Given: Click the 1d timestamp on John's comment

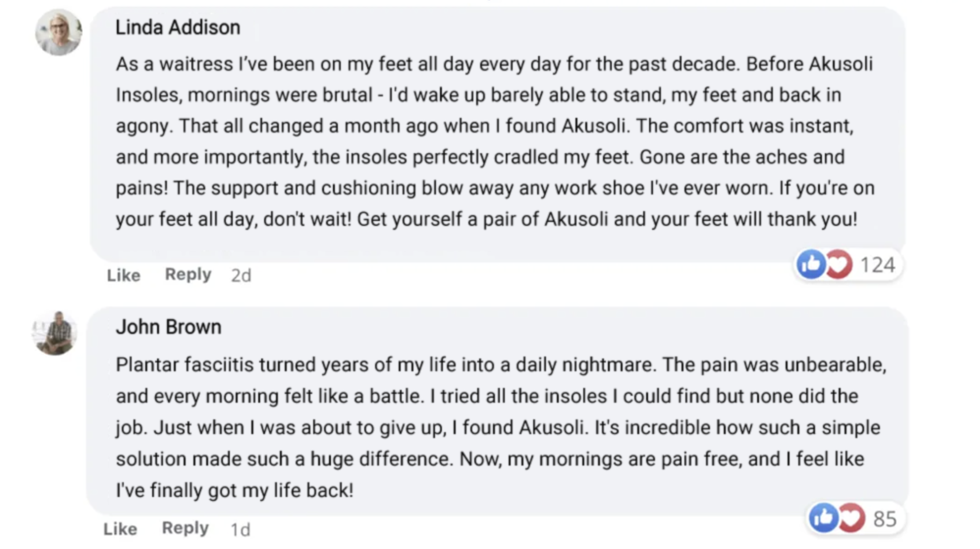Looking at the screenshot, I should (240, 529).
